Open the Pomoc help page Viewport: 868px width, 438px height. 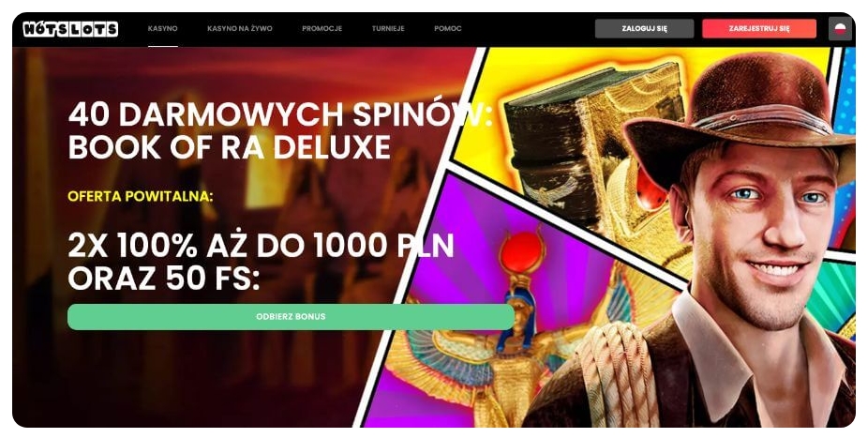(448, 29)
